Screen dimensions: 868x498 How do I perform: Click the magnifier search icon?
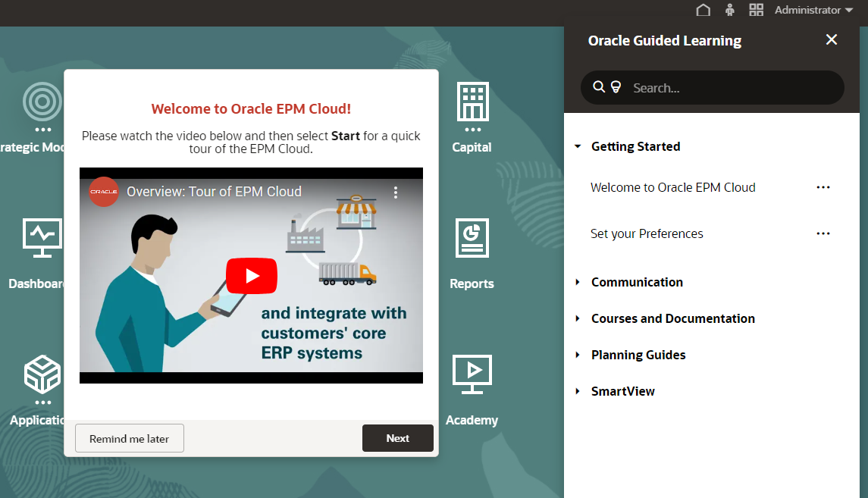(x=599, y=87)
